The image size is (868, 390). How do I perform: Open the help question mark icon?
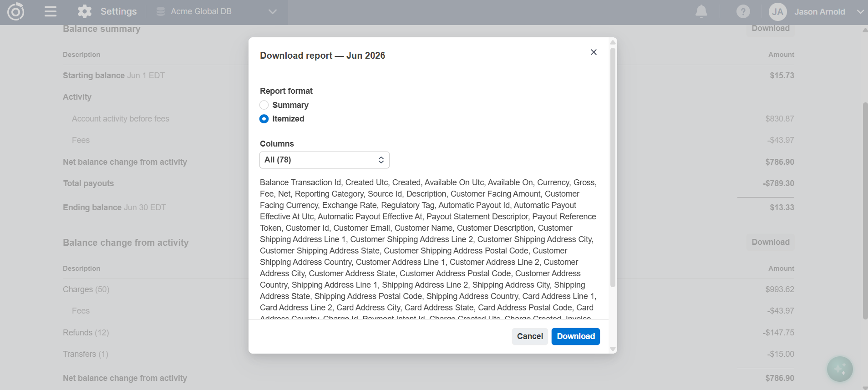point(743,11)
